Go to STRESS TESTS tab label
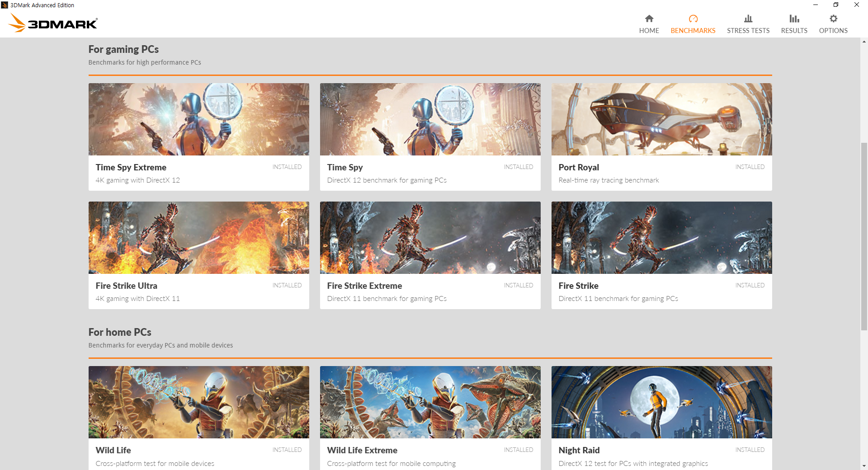This screenshot has height=470, width=868. (x=748, y=31)
